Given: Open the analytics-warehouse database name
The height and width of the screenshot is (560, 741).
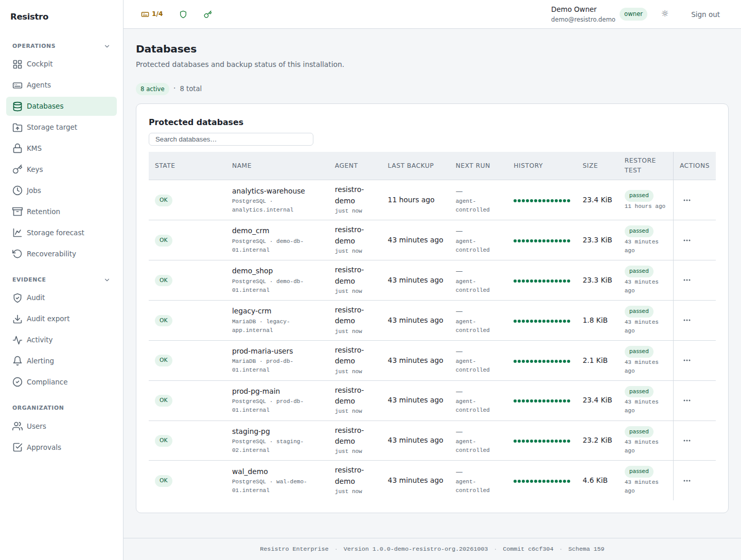Looking at the screenshot, I should (x=268, y=191).
